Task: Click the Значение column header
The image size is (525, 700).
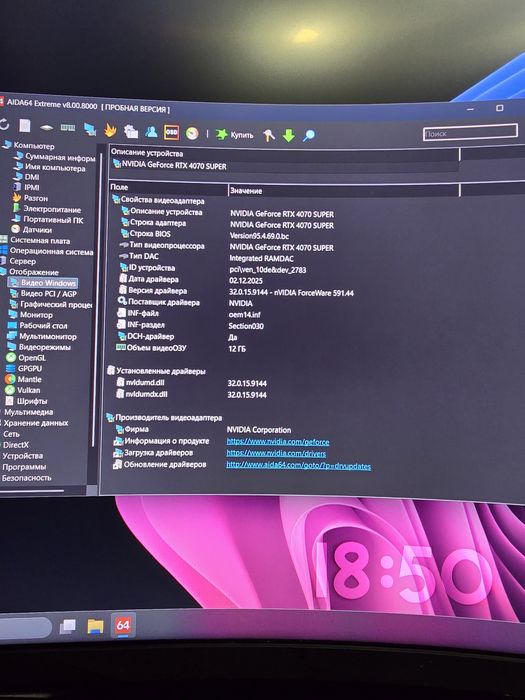Action: [344, 191]
